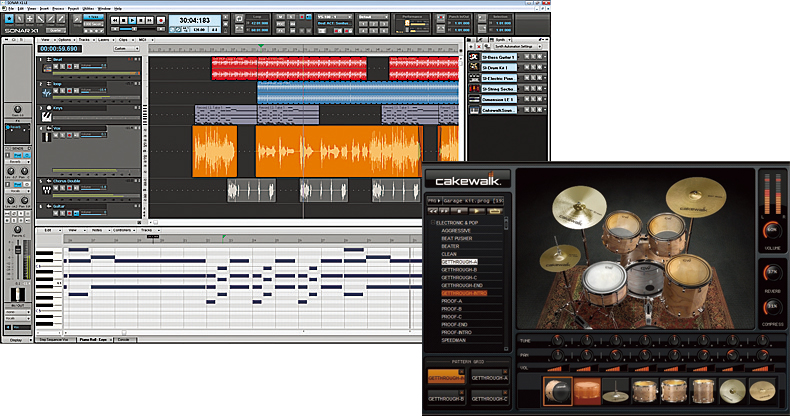790x416 pixels.
Task: Open the File menu
Action: point(10,9)
